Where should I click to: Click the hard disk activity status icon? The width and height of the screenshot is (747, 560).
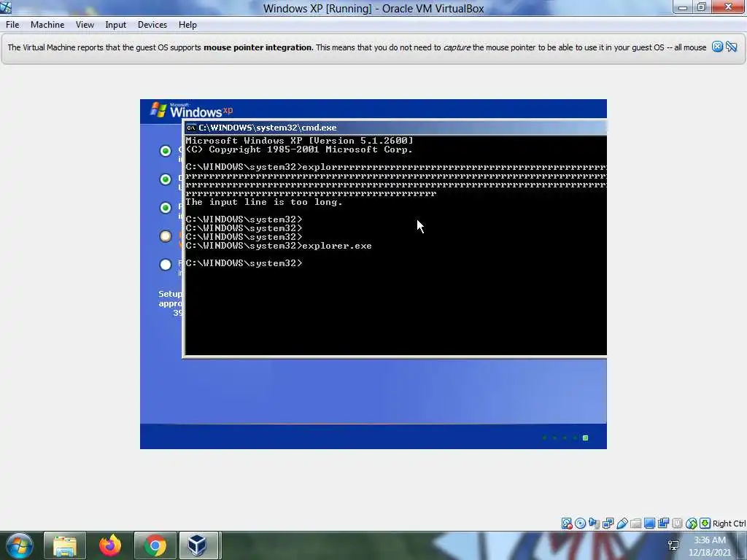[567, 524]
